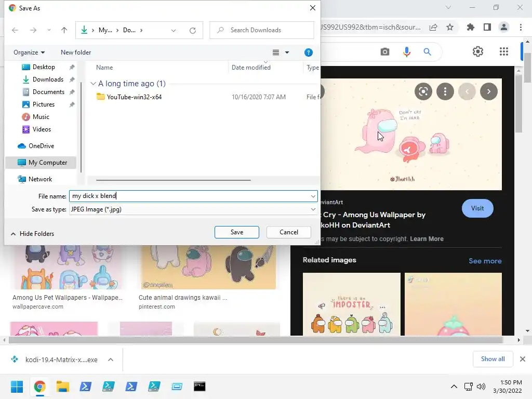Select Pictures in navigation pane
This screenshot has height=399, width=532.
coord(44,104)
